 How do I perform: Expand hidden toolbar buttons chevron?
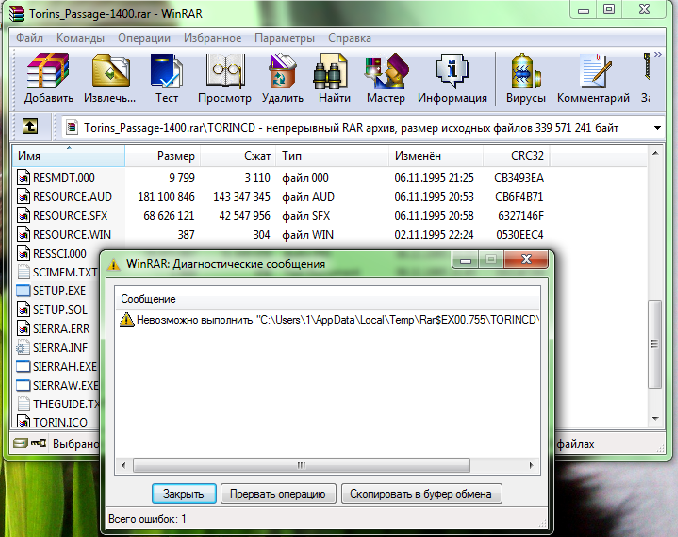click(658, 54)
